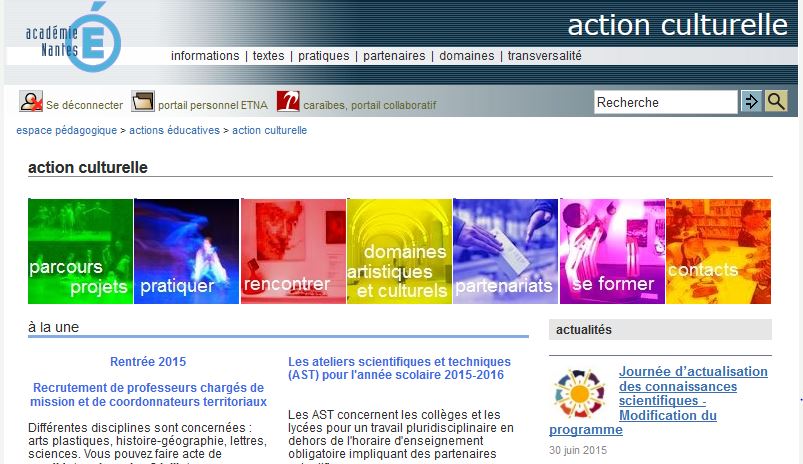
Task: Open the blue pratiquer tile
Action: coord(186,251)
